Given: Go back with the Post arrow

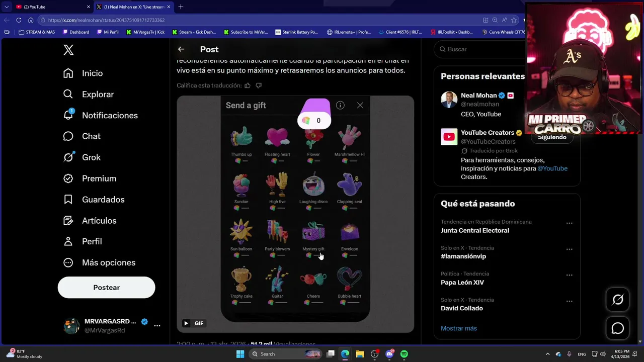Looking at the screenshot, I should (181, 49).
